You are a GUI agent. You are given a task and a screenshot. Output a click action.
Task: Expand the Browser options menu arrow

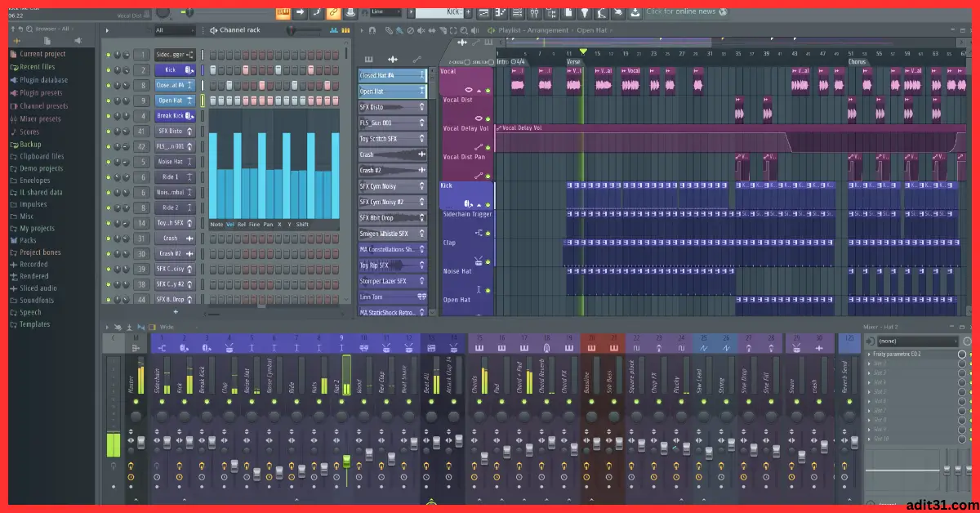[73, 29]
